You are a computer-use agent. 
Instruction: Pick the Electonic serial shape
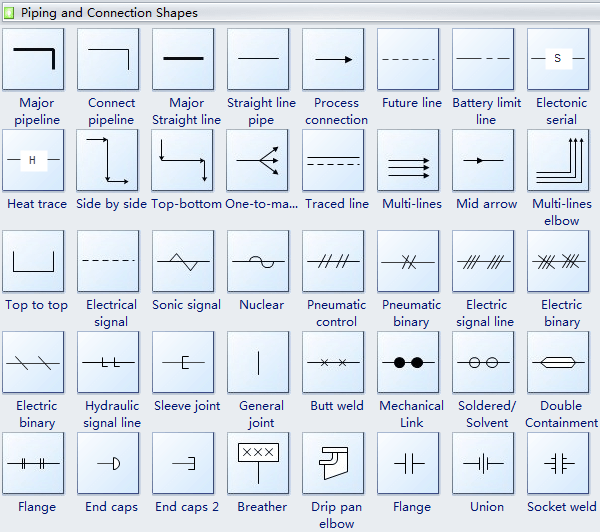point(558,59)
